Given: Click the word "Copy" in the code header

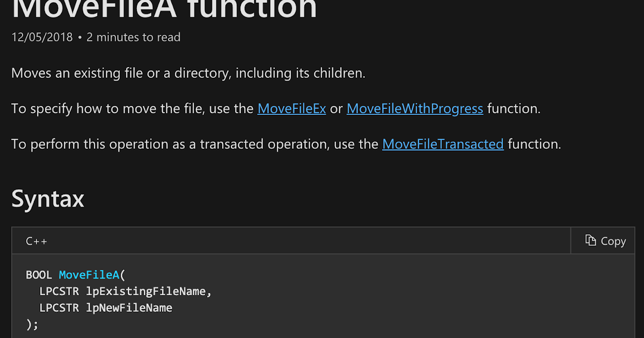Looking at the screenshot, I should [613, 241].
